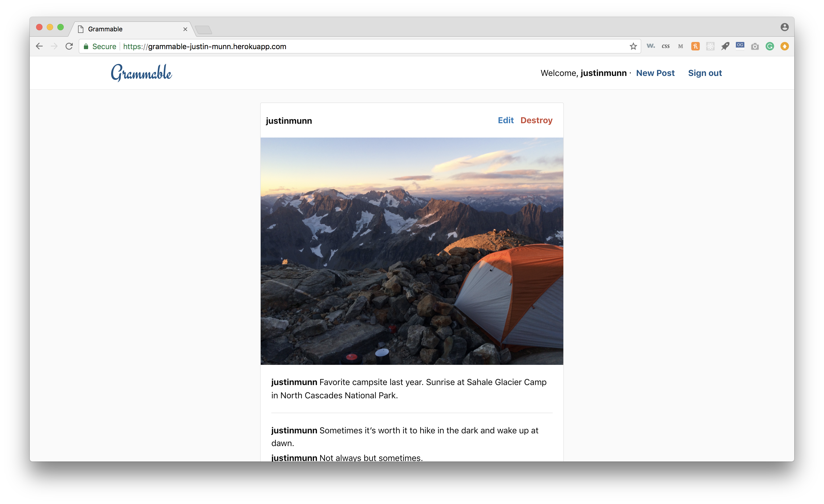The image size is (824, 504).
Task: Click the New Post link
Action: (x=655, y=73)
